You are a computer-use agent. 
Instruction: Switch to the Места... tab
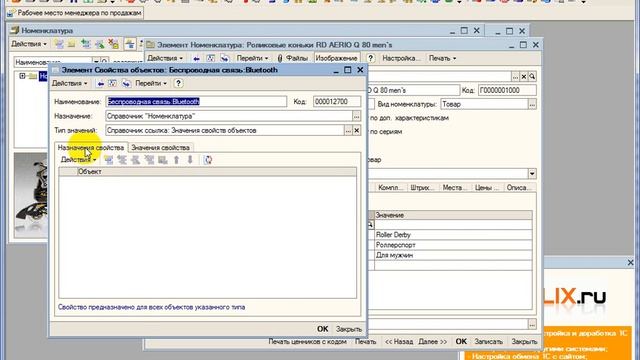[x=454, y=187]
